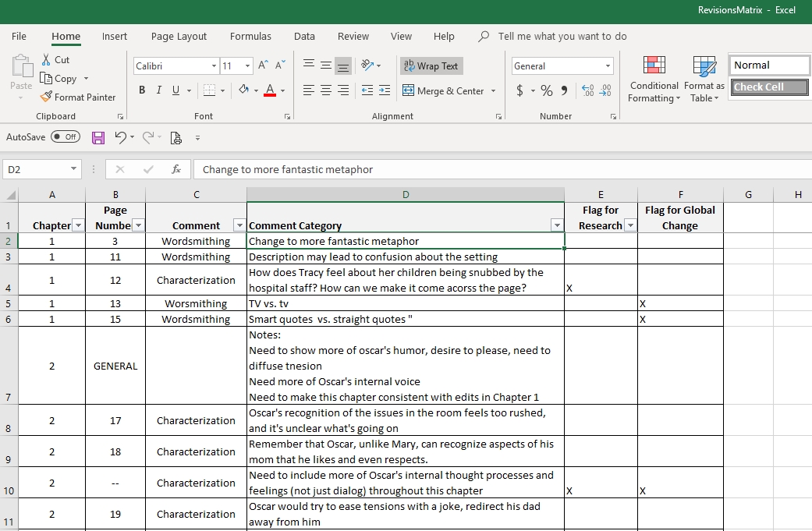Toggle underline formatting
Screen dimensions: 812x531
point(176,90)
